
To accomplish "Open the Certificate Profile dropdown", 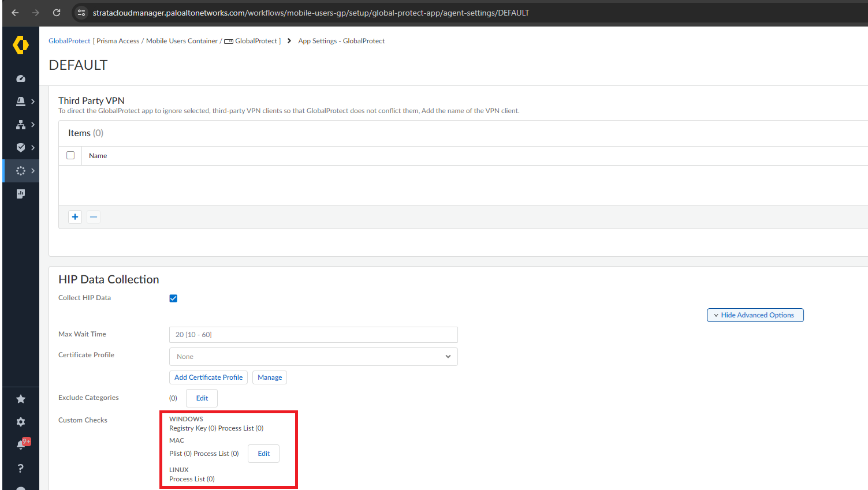I will (314, 357).
